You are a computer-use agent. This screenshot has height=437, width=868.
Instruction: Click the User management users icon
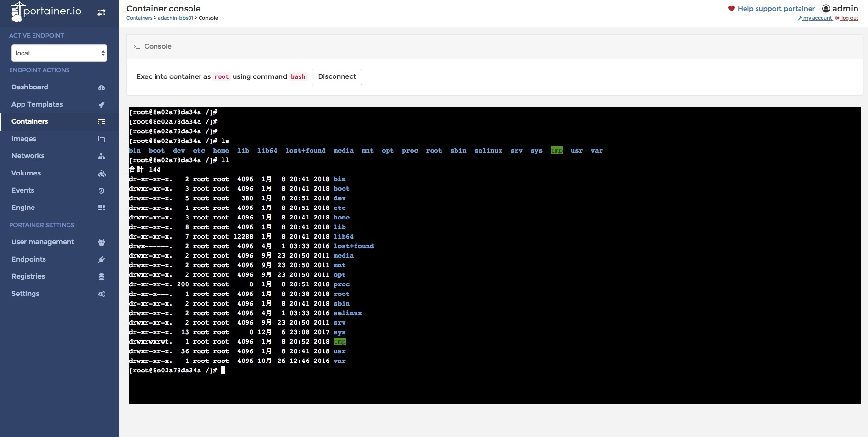pyautogui.click(x=101, y=242)
